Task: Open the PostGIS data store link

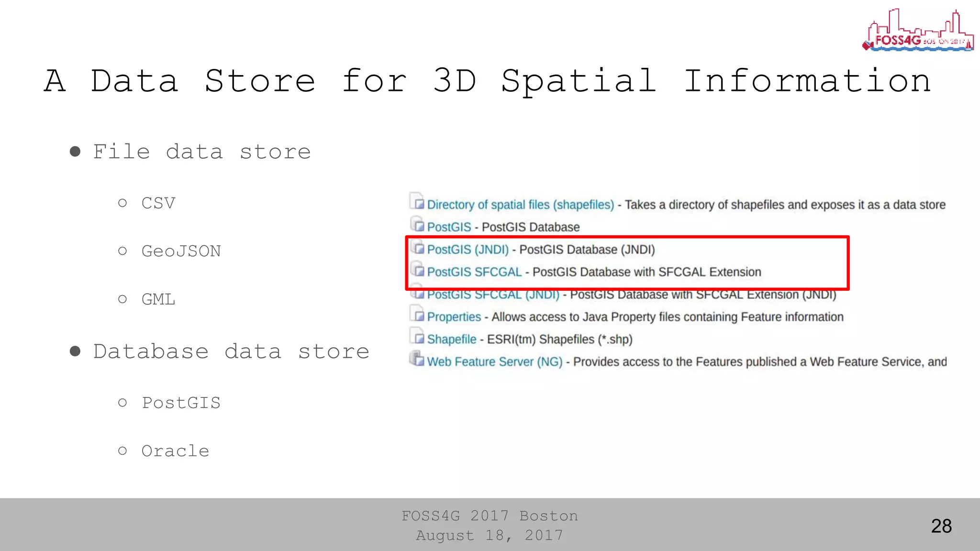Action: pyautogui.click(x=449, y=227)
